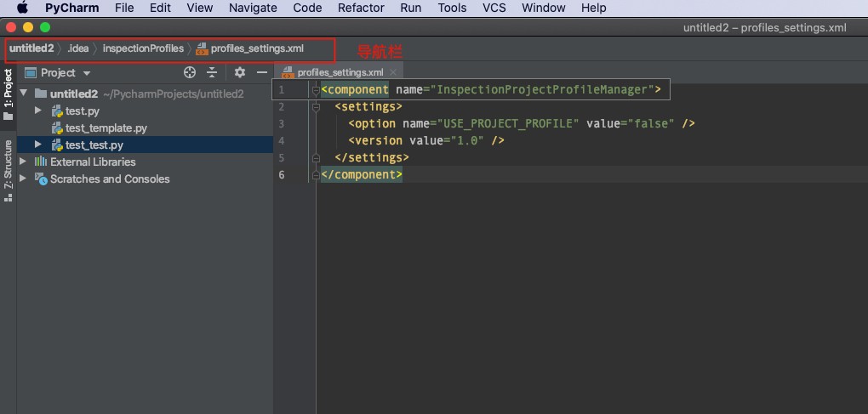This screenshot has width=868, height=414.
Task: Click the test_test.py Python file icon
Action: pos(57,145)
